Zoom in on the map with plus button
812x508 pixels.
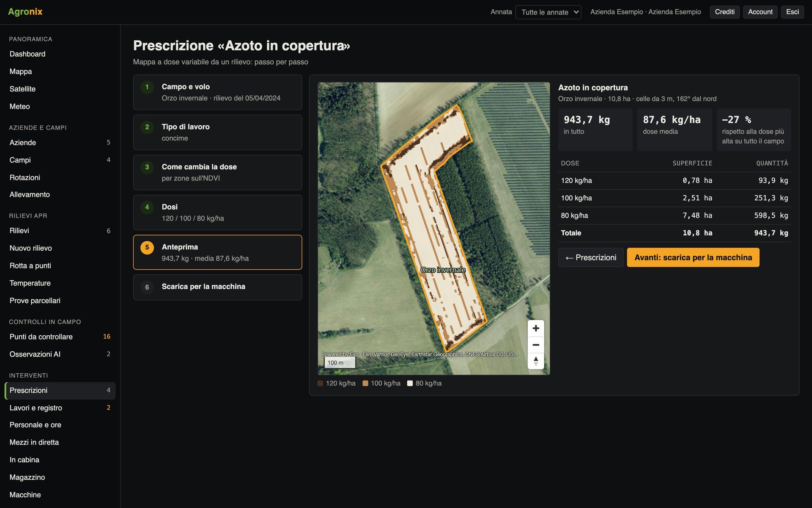[535, 328]
